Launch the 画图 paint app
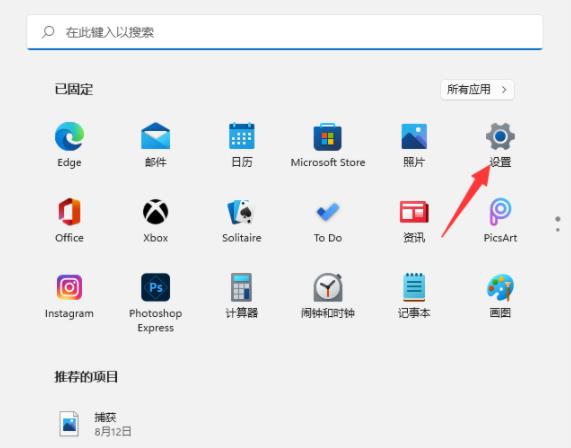This screenshot has height=448, width=571. click(x=500, y=295)
